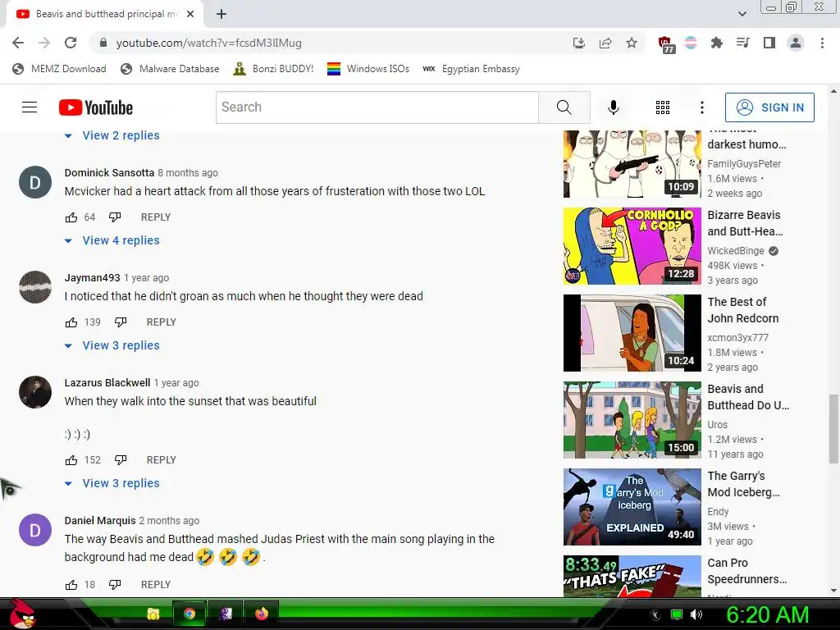
Task: Open Firefox from the taskbar
Action: click(262, 614)
